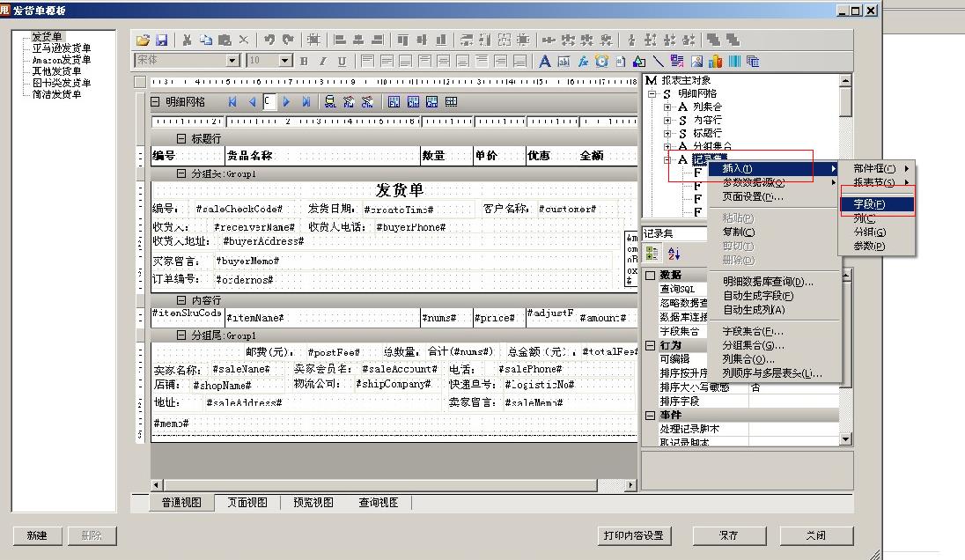The height and width of the screenshot is (560, 965).
Task: Toggle italic formatting I icon
Action: click(x=322, y=61)
